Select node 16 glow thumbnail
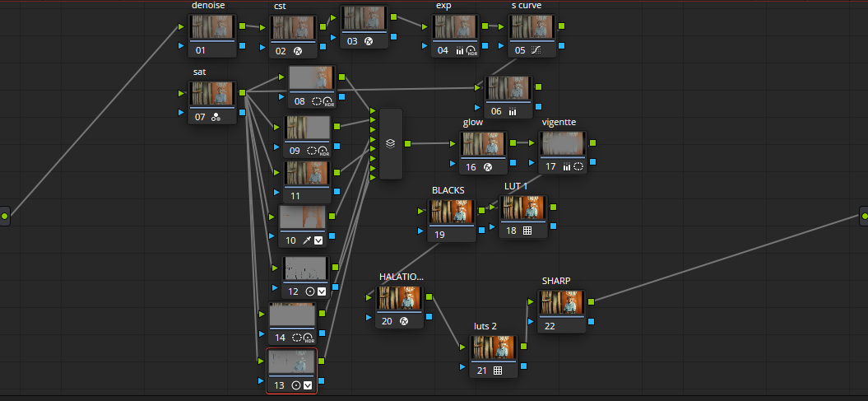This screenshot has width=868, height=401. [483, 144]
